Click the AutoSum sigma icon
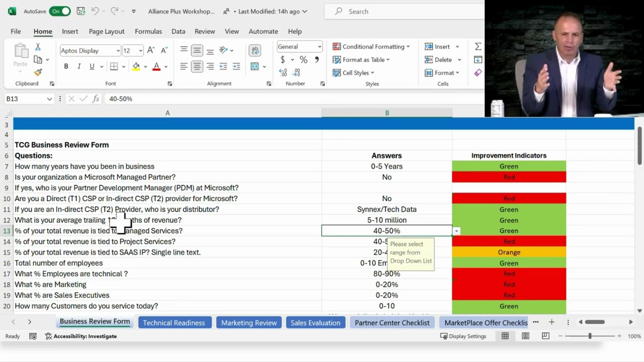Image resolution: width=644 pixels, height=362 pixels. click(x=478, y=46)
